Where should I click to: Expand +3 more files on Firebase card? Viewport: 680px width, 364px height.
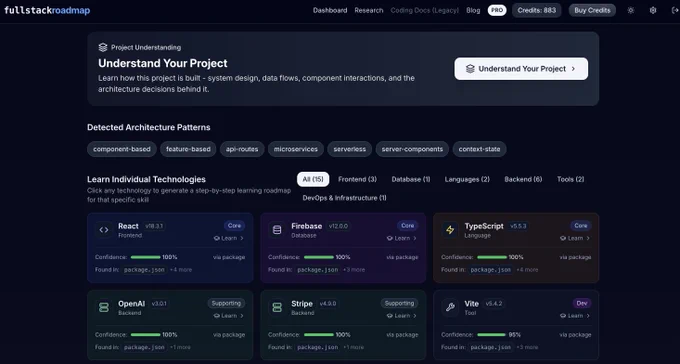pos(354,270)
